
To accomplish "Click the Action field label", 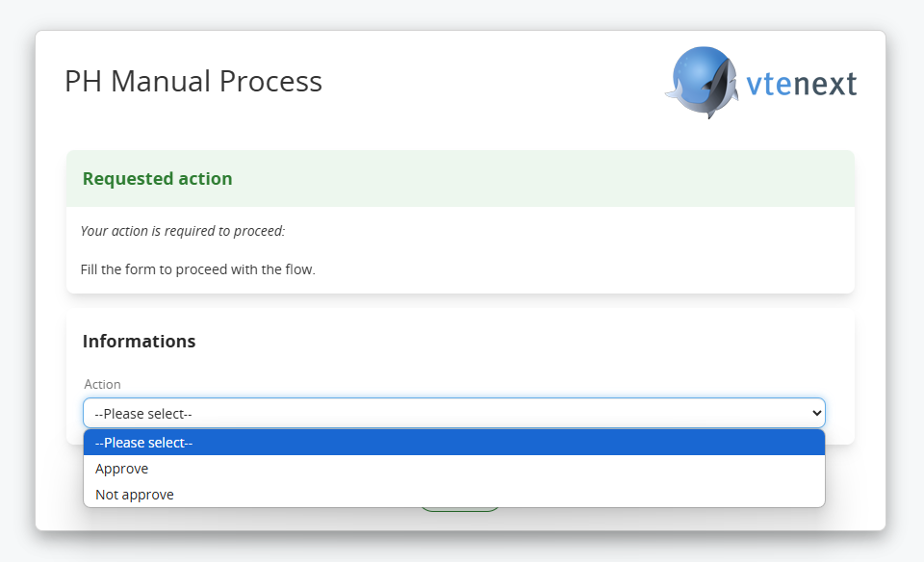I will (x=103, y=384).
